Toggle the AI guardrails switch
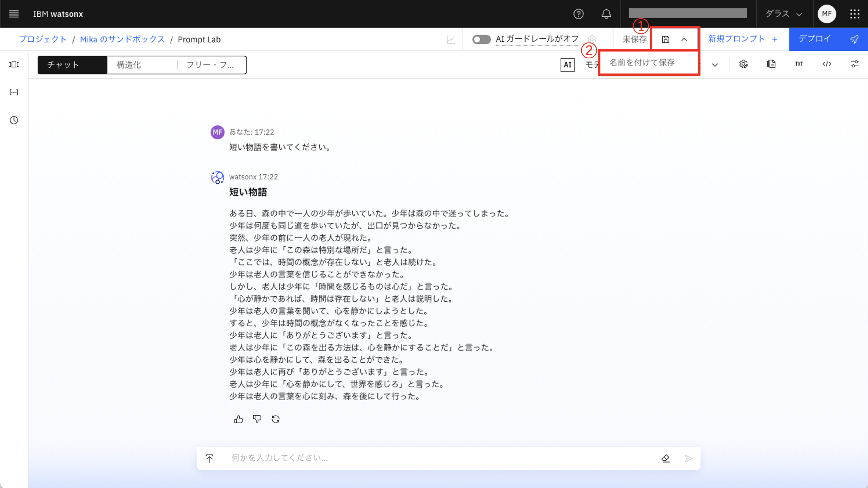The height and width of the screenshot is (488, 868). pos(481,39)
